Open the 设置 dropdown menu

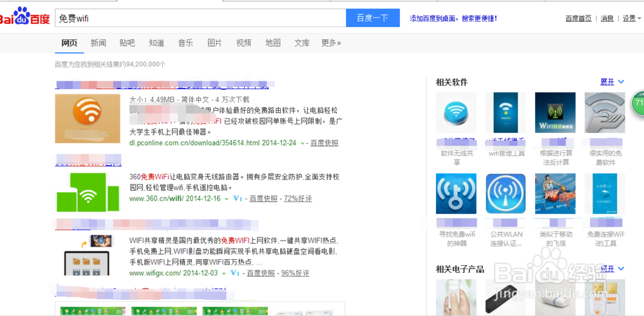(x=632, y=19)
